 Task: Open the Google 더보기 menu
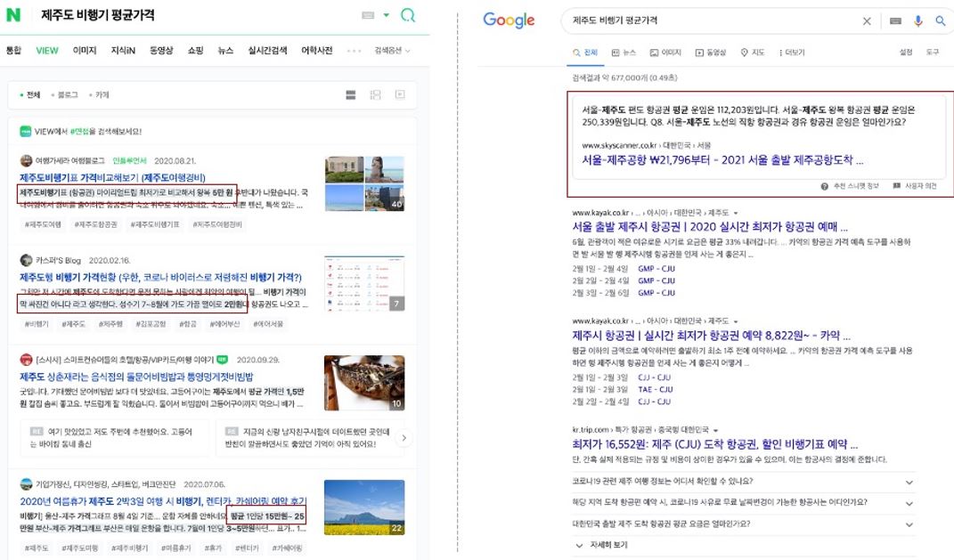[792, 53]
